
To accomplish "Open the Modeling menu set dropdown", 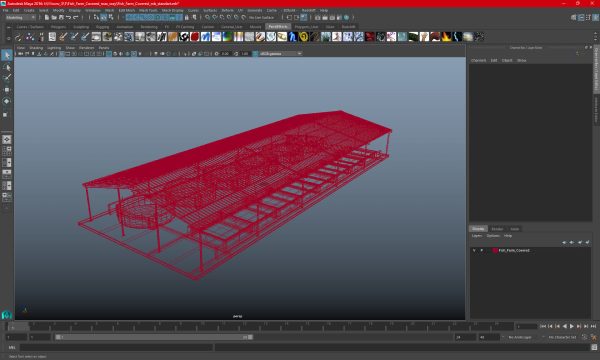I will coord(20,17).
